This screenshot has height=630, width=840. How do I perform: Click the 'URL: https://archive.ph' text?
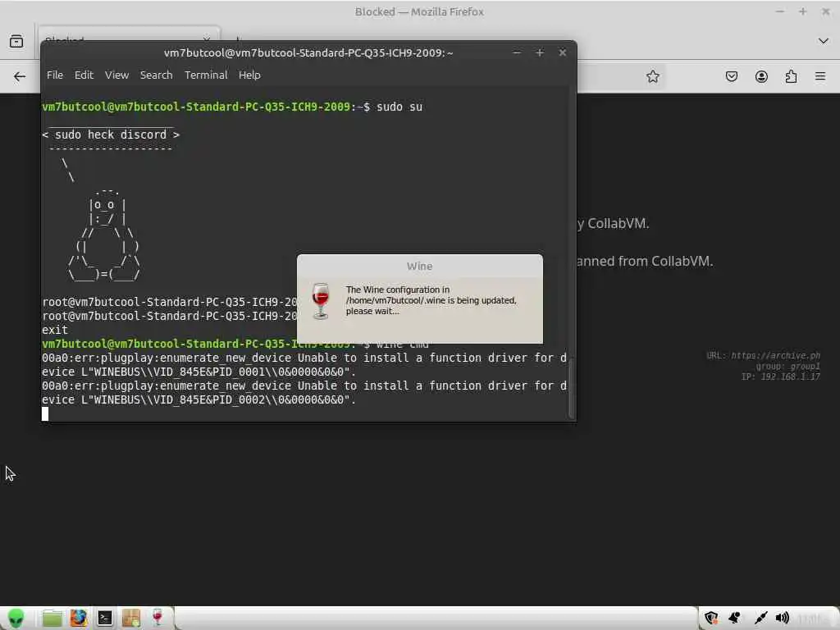(764, 355)
